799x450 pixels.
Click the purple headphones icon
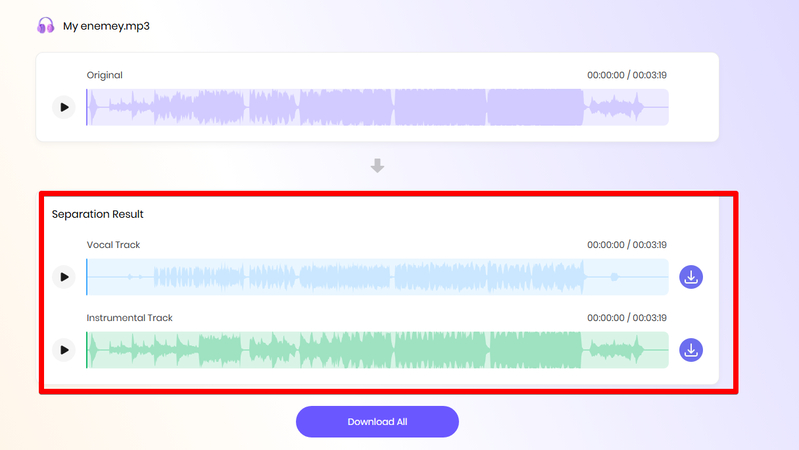[x=46, y=25]
